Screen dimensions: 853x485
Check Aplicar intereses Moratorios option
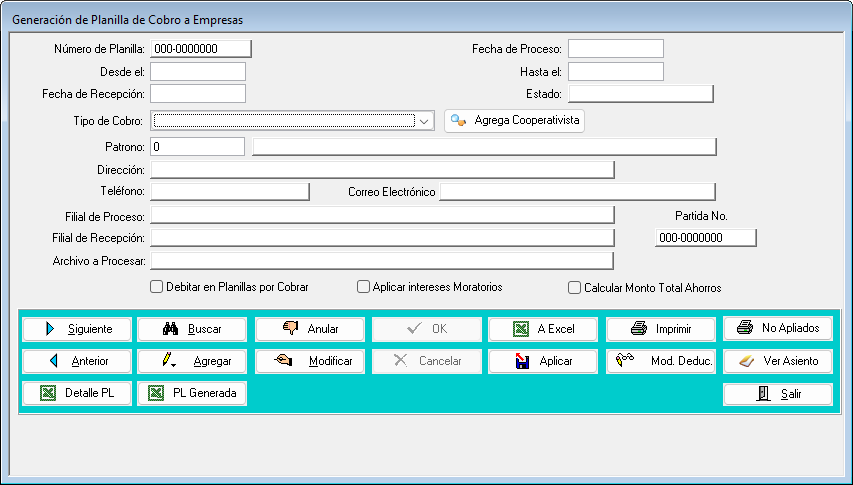[x=364, y=287]
